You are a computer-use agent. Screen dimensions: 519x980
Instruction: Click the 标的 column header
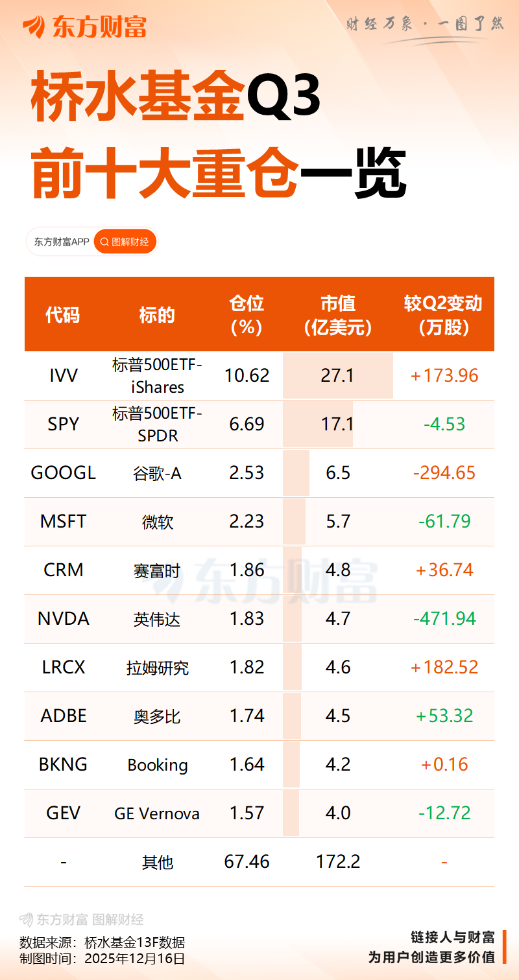tap(157, 315)
